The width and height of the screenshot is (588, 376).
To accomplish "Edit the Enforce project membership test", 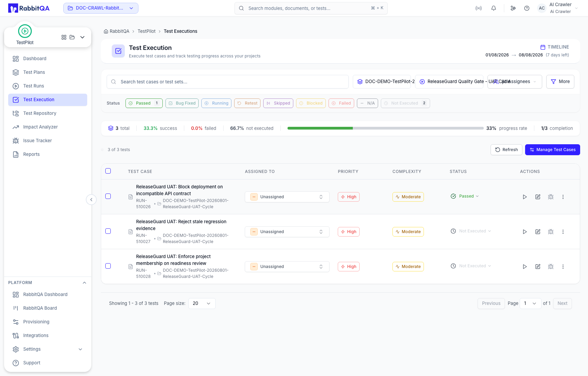I will (x=538, y=267).
